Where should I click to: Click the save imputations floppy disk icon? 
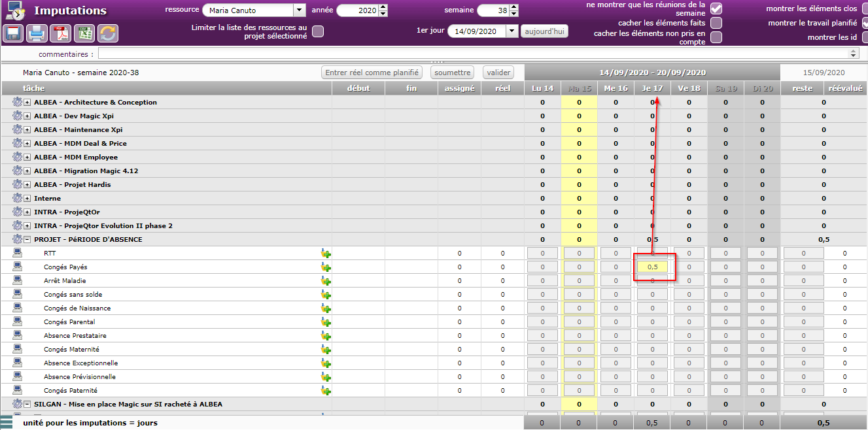point(14,33)
